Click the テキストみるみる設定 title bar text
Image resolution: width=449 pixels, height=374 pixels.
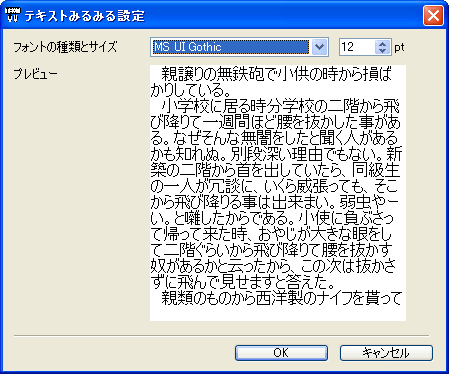pos(85,16)
